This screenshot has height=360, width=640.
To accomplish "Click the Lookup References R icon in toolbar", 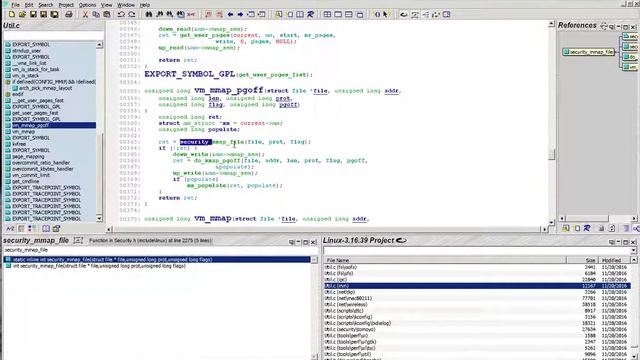I will pos(310,14).
